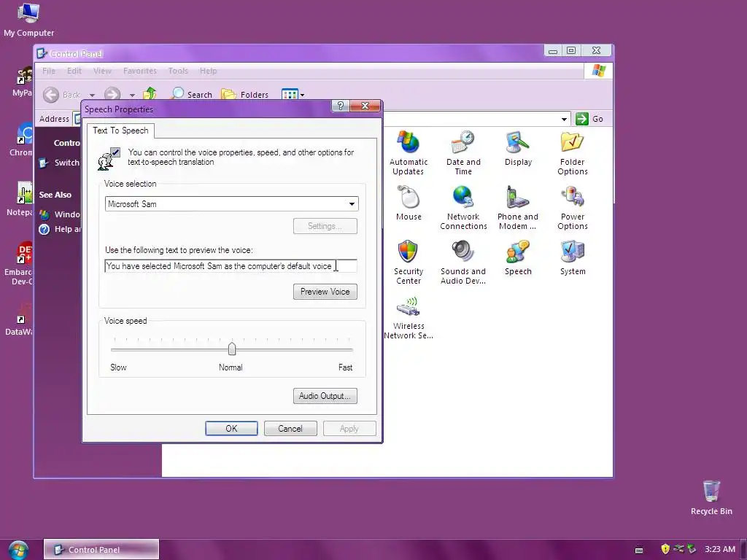The height and width of the screenshot is (560, 747).
Task: Click the Start orb button
Action: tap(18, 550)
